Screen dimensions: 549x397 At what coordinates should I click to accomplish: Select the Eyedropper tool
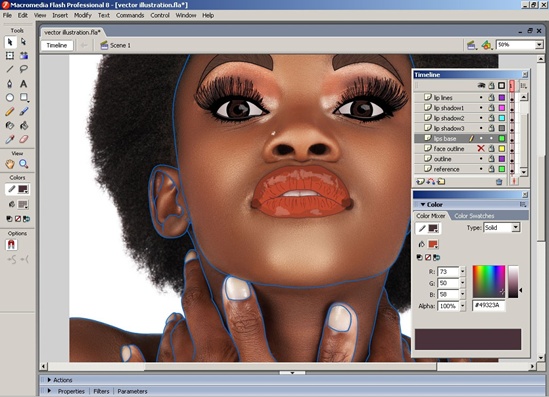[x=10, y=139]
